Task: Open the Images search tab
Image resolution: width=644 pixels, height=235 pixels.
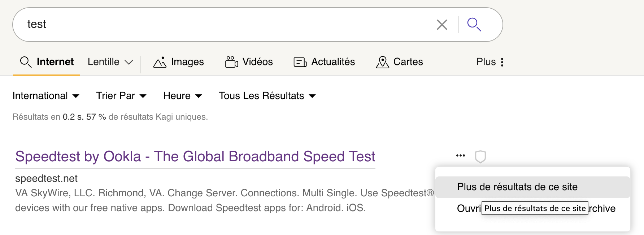Action: (x=179, y=62)
